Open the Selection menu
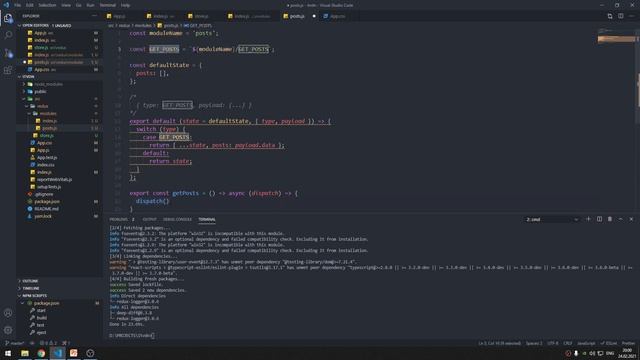640x360 pixels. coord(47,5)
